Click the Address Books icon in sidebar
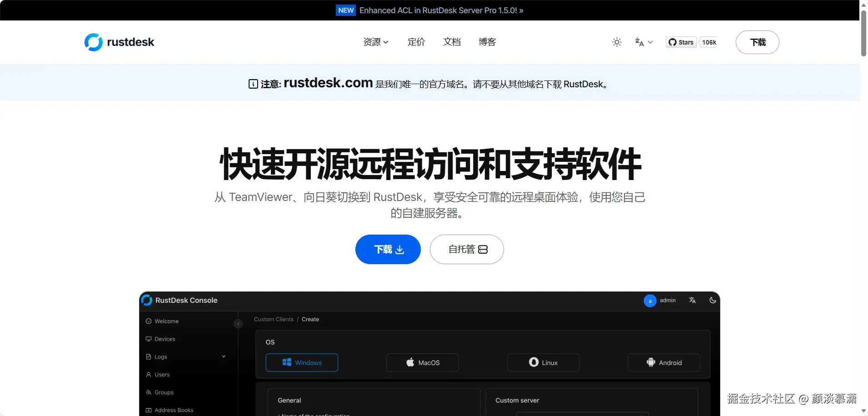Screen dimensions: 868x416 click(x=149, y=410)
